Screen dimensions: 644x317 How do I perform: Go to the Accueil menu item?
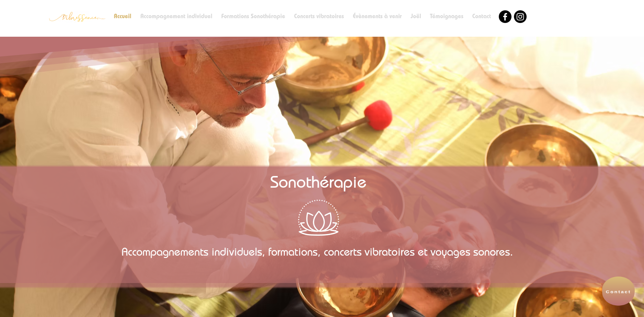click(123, 16)
